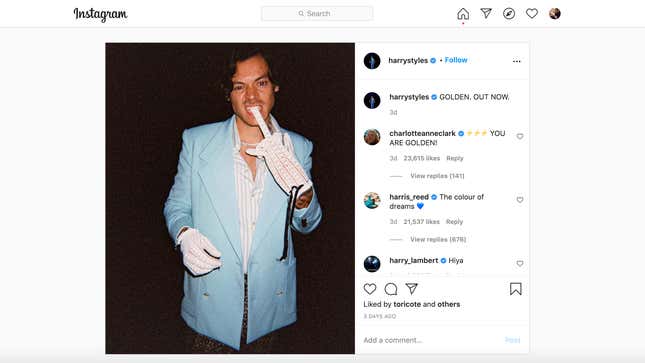Image resolution: width=645 pixels, height=363 pixels.
Task: Open Activity heart icon in header
Action: (x=532, y=14)
